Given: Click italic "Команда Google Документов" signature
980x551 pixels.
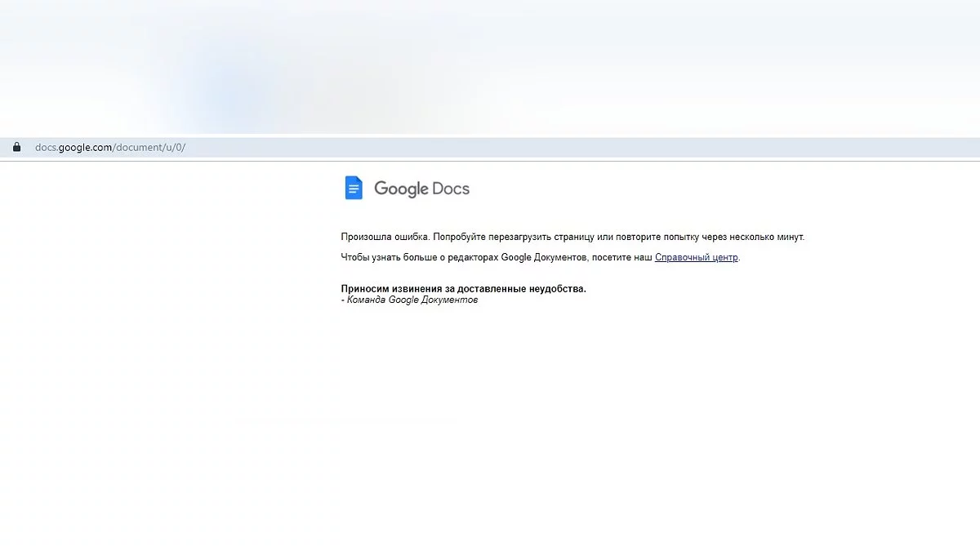Looking at the screenshot, I should (412, 300).
